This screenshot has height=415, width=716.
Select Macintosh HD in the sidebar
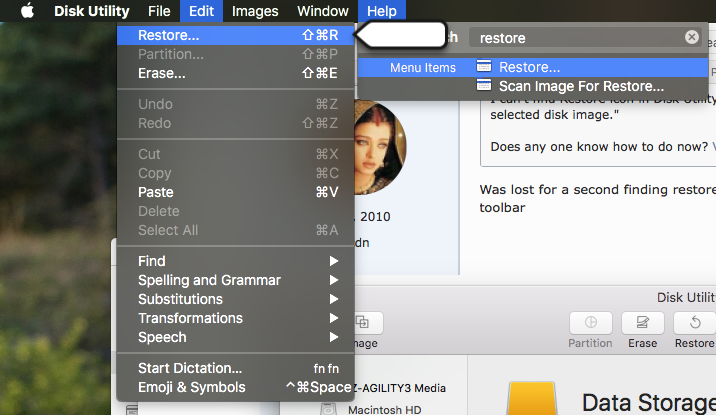384,410
